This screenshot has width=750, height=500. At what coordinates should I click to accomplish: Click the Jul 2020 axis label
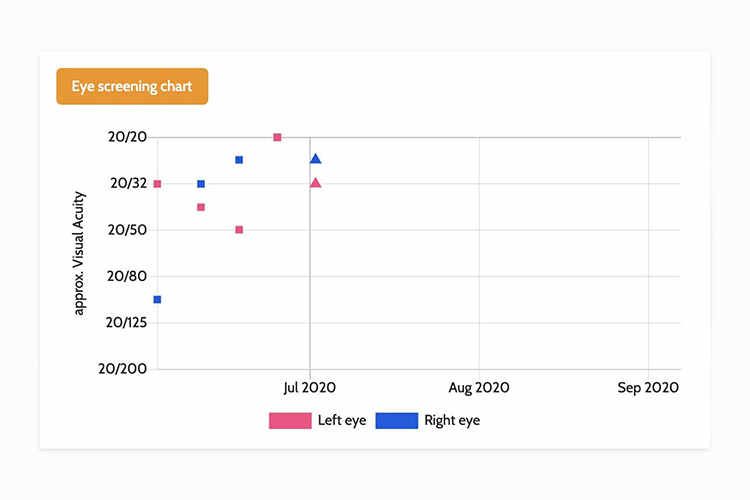tap(309, 388)
